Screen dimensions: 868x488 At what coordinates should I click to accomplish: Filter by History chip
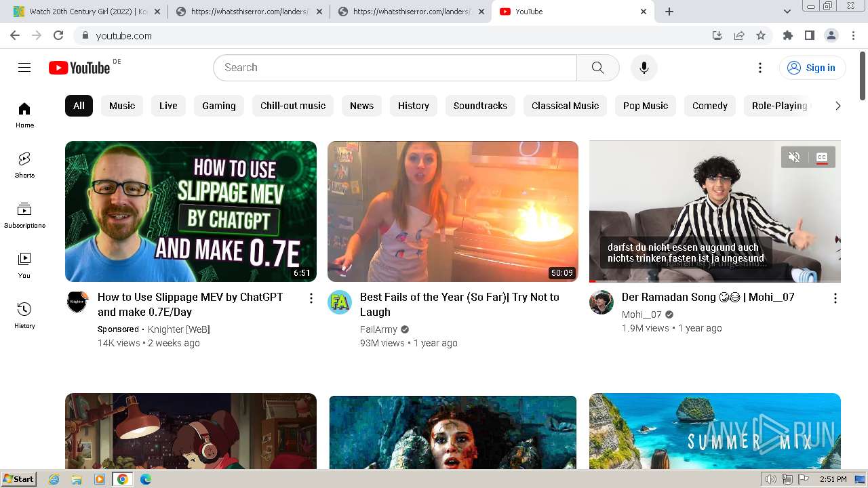click(x=414, y=106)
